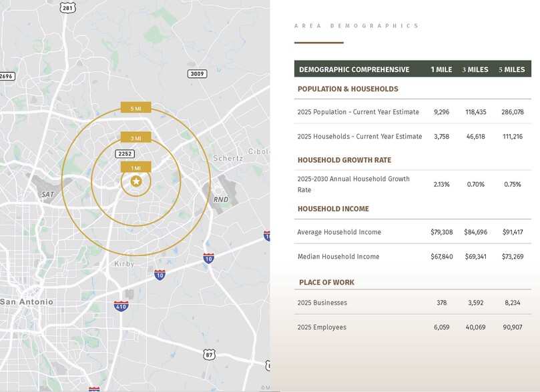Click the 2252 road marker

[125, 153]
